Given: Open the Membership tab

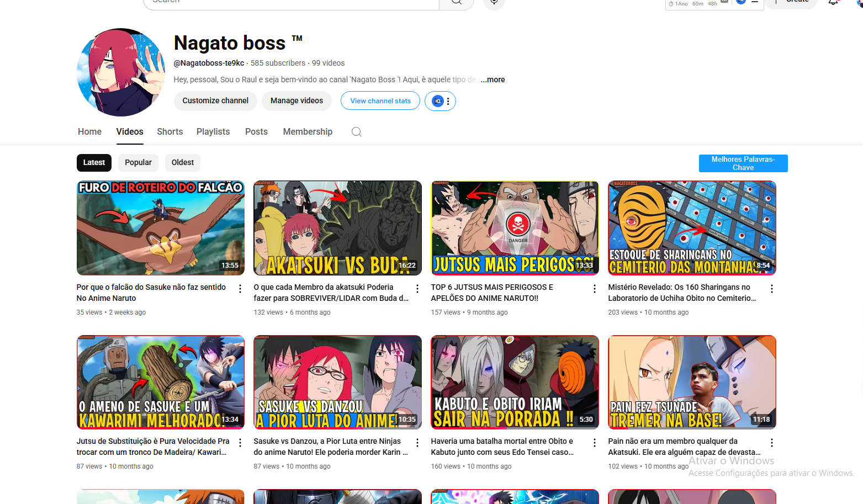Looking at the screenshot, I should pos(308,131).
